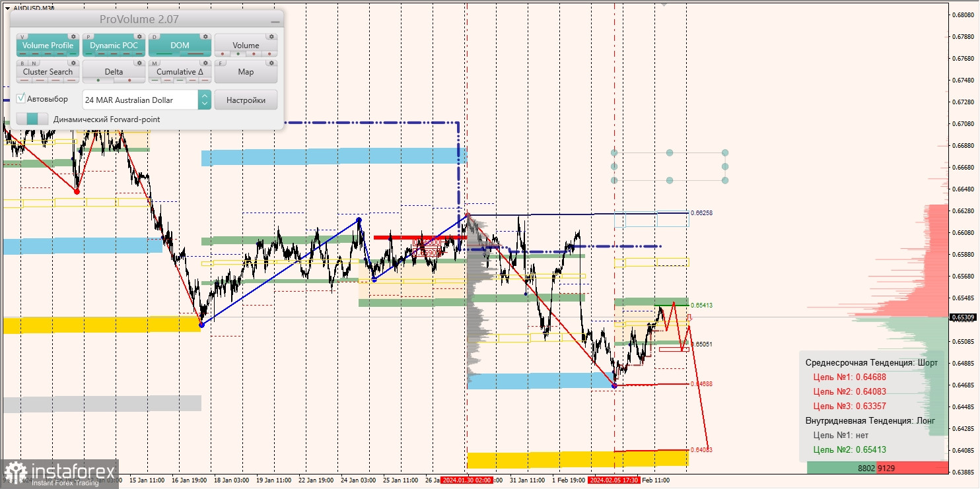The height and width of the screenshot is (489, 980).
Task: Click the Цель №1: нет line
Action: 841,435
